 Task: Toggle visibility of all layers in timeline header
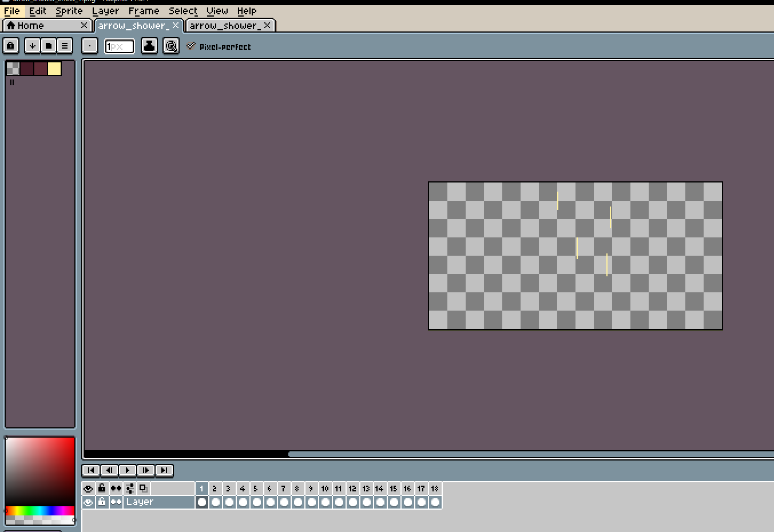point(88,489)
